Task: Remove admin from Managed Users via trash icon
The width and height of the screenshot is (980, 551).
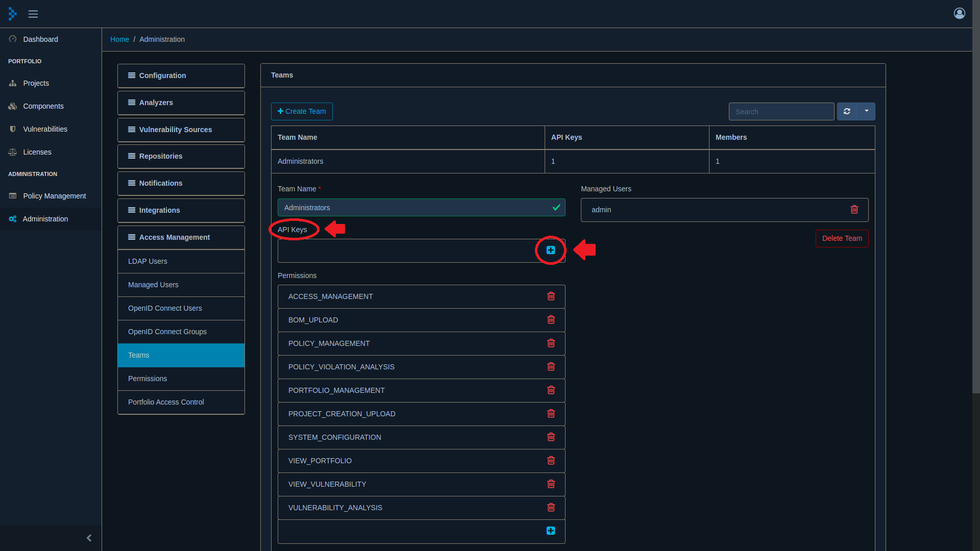Action: click(854, 209)
